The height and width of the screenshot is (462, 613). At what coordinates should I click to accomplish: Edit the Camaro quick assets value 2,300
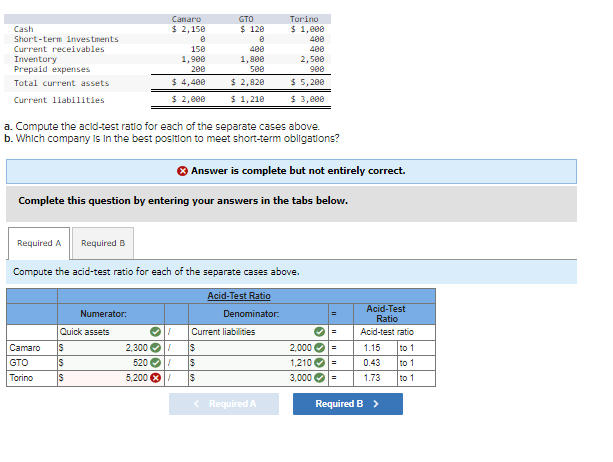coord(111,347)
